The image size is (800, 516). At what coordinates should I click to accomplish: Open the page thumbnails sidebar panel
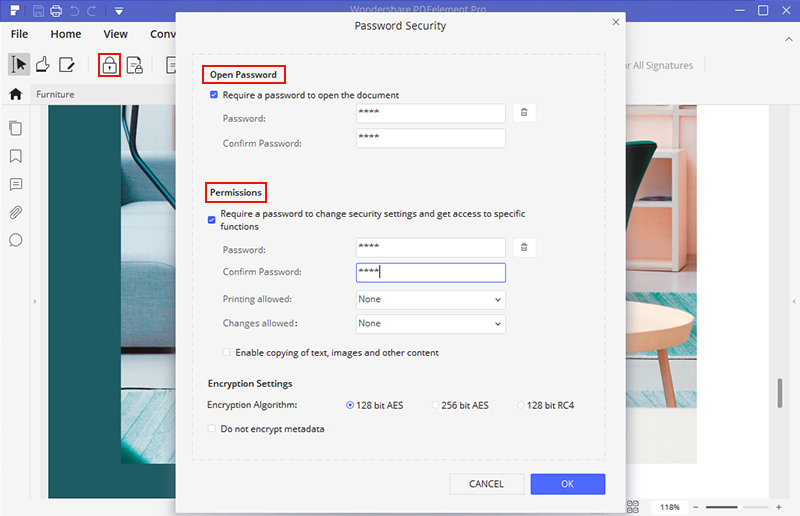point(16,128)
